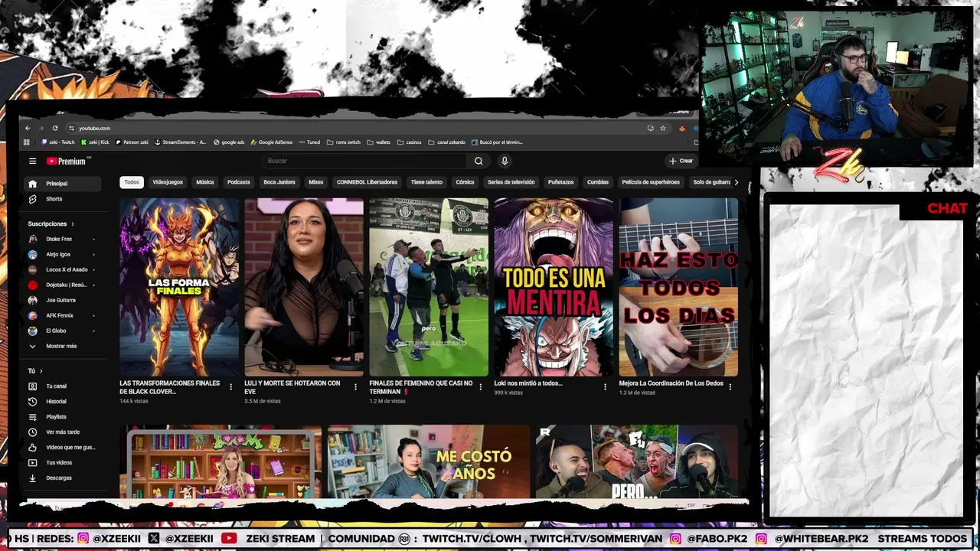Bookmark this page with the star icon

click(663, 128)
